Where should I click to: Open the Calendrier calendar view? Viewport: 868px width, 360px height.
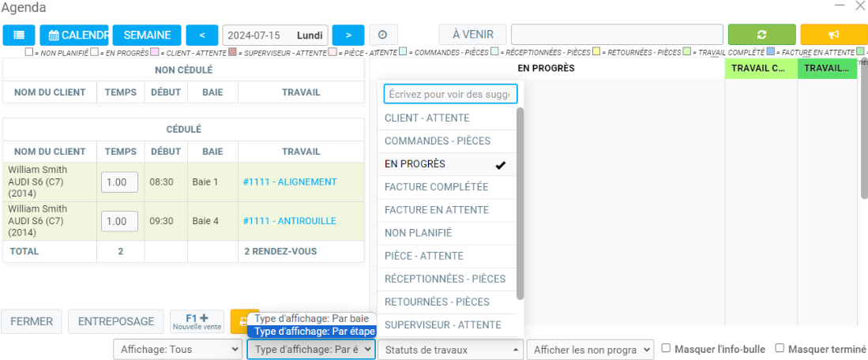[x=74, y=36]
